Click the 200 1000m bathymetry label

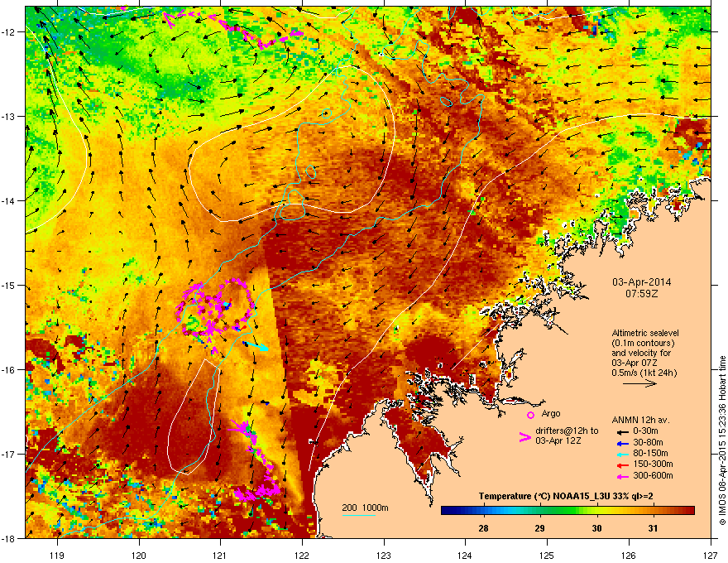tap(365, 508)
